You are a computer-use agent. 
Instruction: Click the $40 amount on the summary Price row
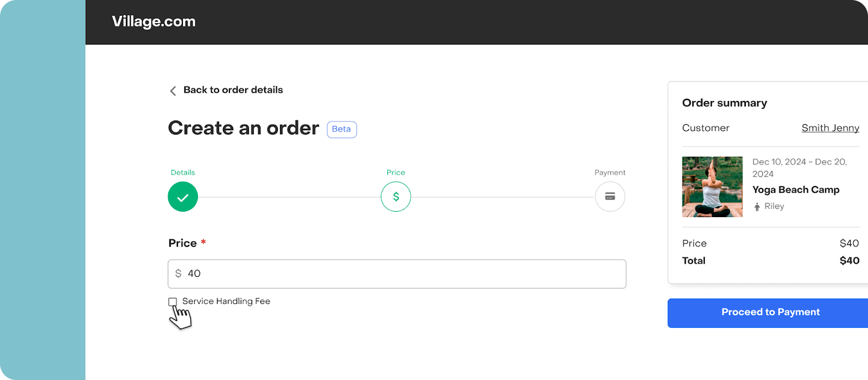850,243
